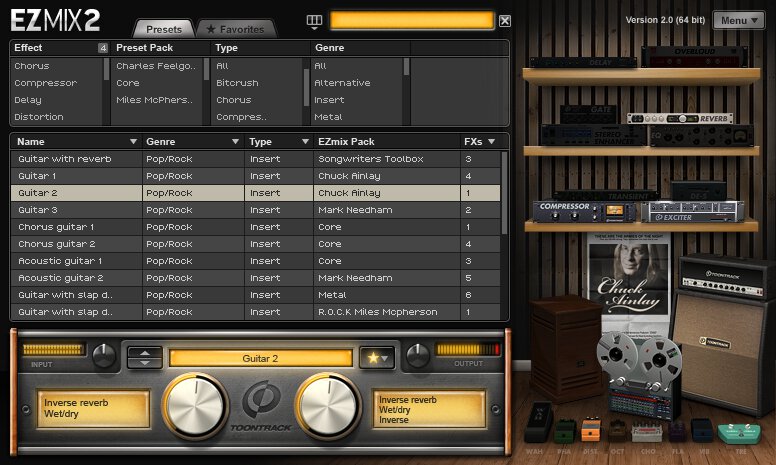Step to the next preset with arrows
Viewport: 776px width, 465px height.
point(145,363)
